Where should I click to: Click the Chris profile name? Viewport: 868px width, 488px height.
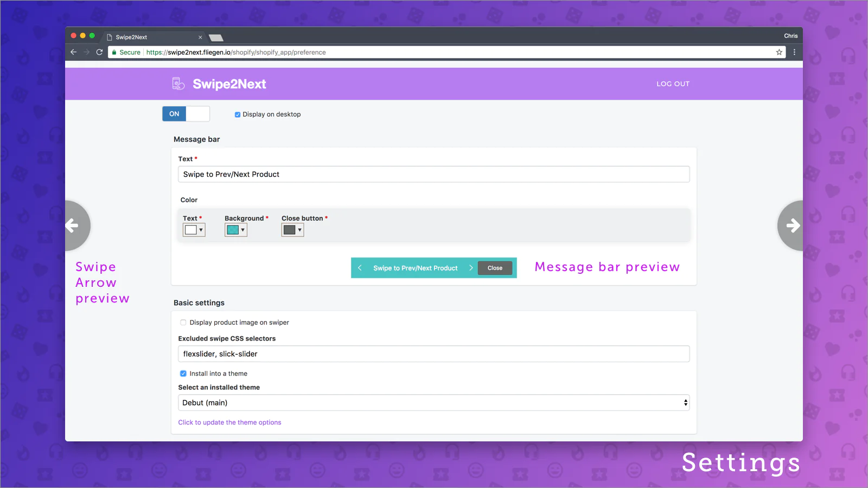pos(791,36)
